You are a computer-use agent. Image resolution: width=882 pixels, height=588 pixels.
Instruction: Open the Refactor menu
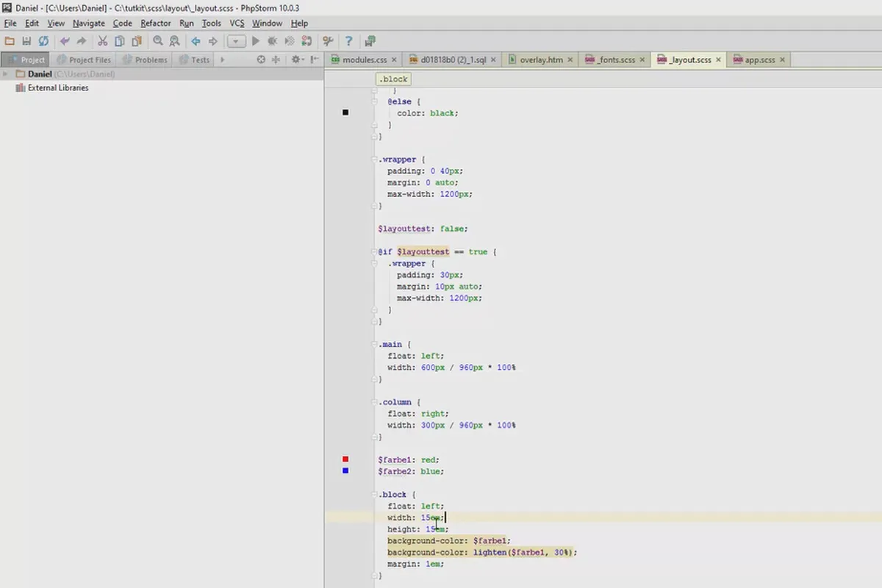155,24
